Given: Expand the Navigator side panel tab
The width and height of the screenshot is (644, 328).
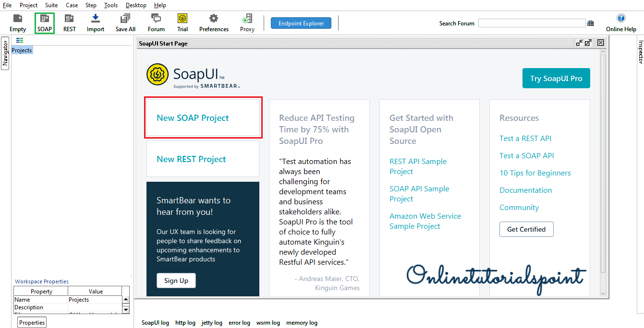Looking at the screenshot, I should [5, 53].
